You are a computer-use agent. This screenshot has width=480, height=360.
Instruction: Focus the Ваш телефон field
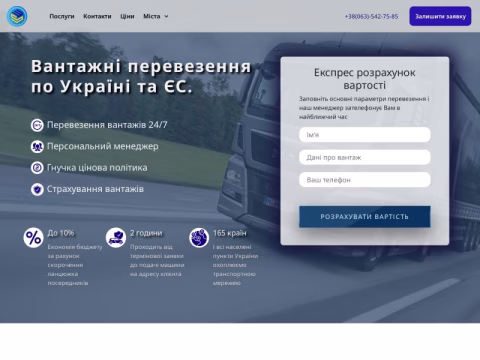[x=365, y=180]
